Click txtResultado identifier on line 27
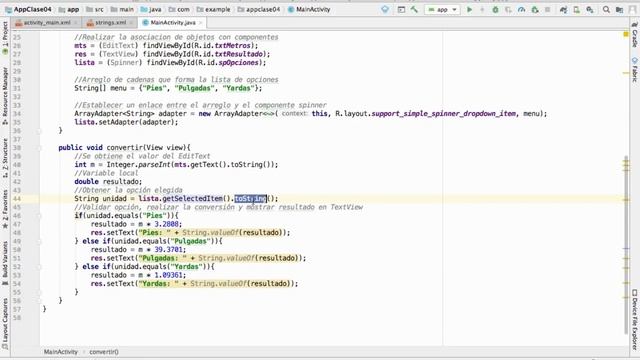 pyautogui.click(x=239, y=54)
